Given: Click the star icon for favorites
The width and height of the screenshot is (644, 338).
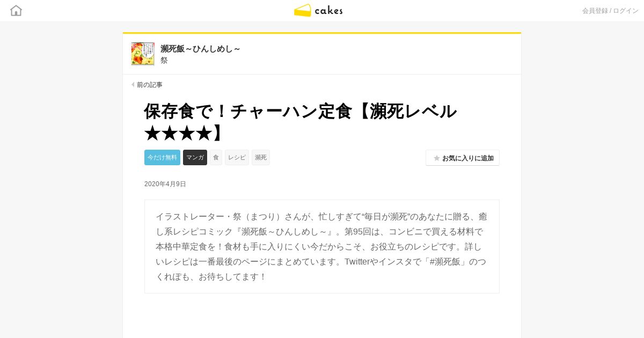Looking at the screenshot, I should tap(437, 158).
